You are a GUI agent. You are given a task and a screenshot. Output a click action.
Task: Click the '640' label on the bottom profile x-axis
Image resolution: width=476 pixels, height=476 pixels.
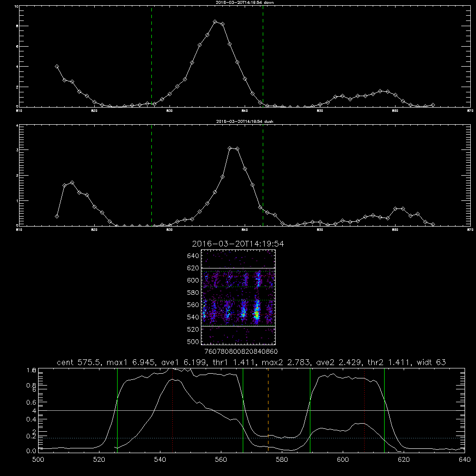[x=465, y=460]
